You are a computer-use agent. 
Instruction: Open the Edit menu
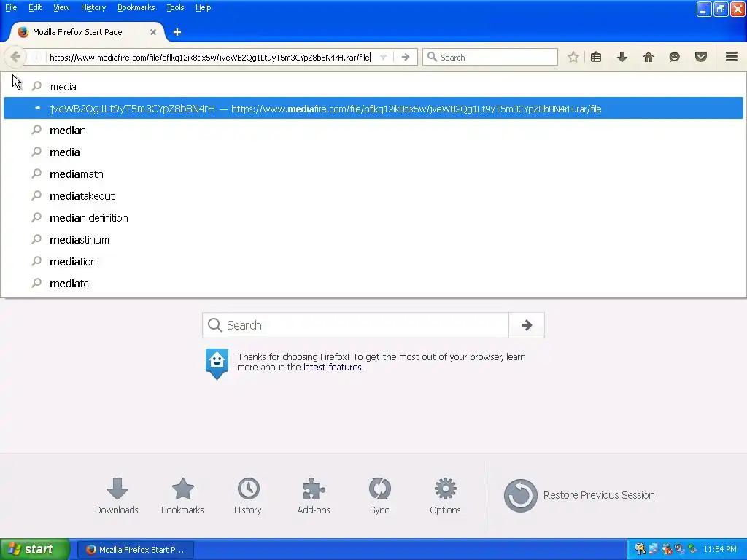(x=35, y=7)
